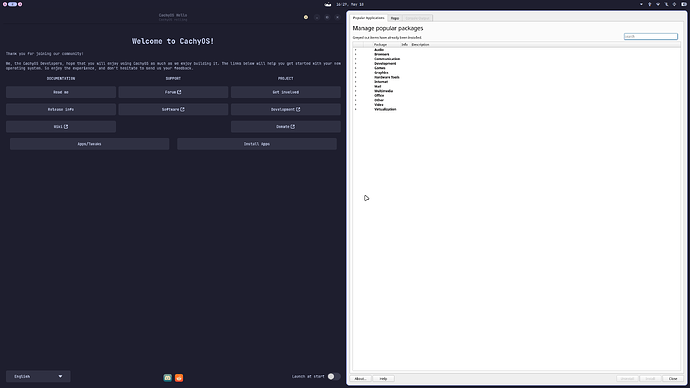The image size is (690, 388).
Task: Switch to the Repo tab
Action: (395, 18)
